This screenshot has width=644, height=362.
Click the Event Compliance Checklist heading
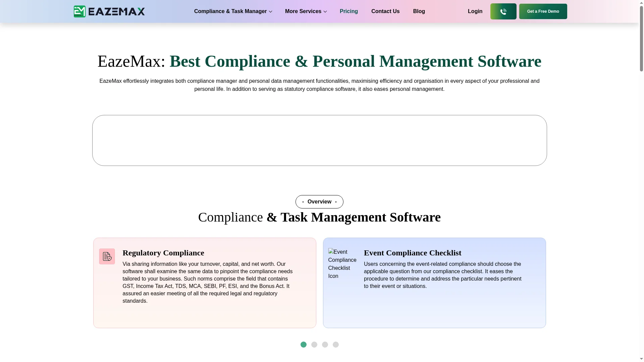pyautogui.click(x=413, y=253)
